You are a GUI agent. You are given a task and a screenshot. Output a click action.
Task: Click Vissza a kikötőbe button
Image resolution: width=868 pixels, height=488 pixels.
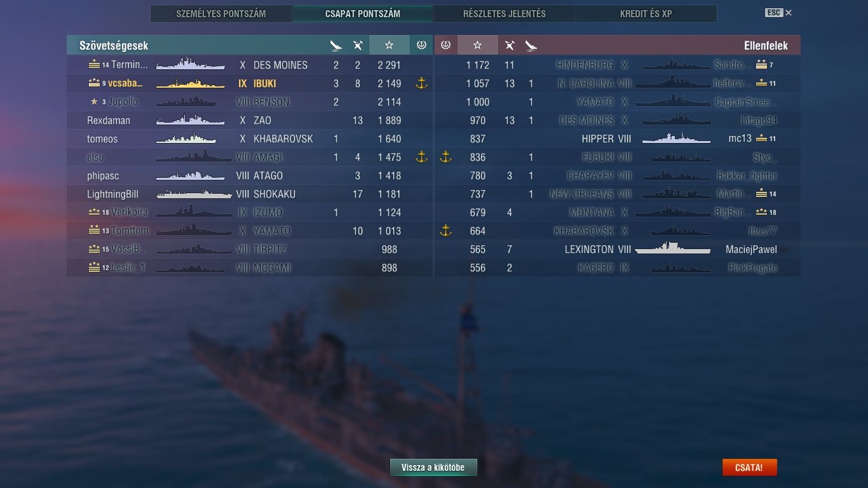433,468
